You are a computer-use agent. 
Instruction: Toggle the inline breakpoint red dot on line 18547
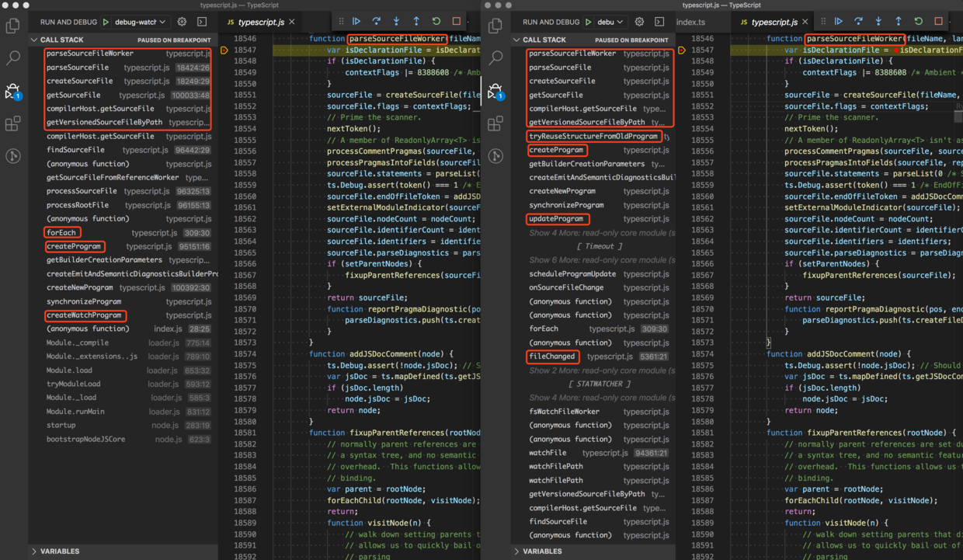(896, 50)
